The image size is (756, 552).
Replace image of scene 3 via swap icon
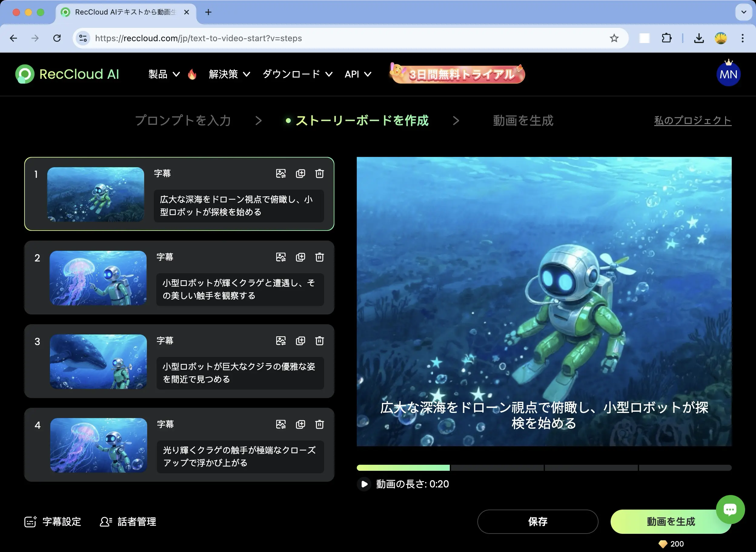pos(281,341)
